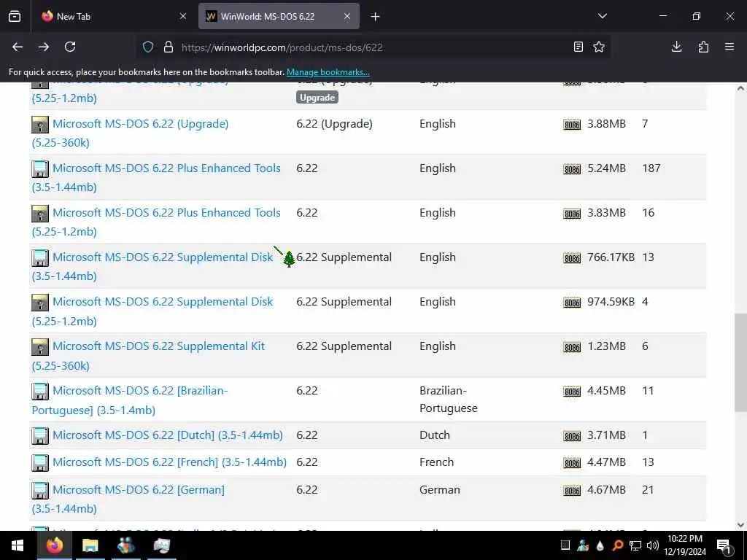Click 8086 chip icon in 766.17KB row

click(x=572, y=258)
